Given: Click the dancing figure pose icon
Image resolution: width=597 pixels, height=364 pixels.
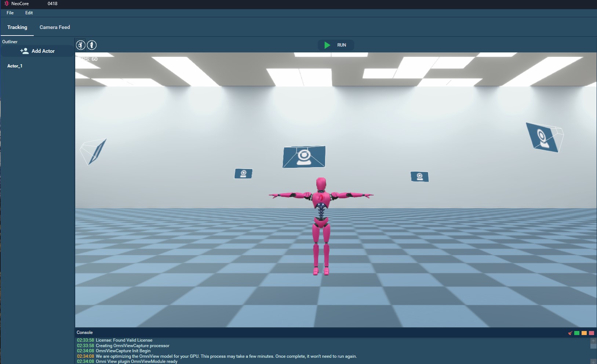Looking at the screenshot, I should 80,45.
